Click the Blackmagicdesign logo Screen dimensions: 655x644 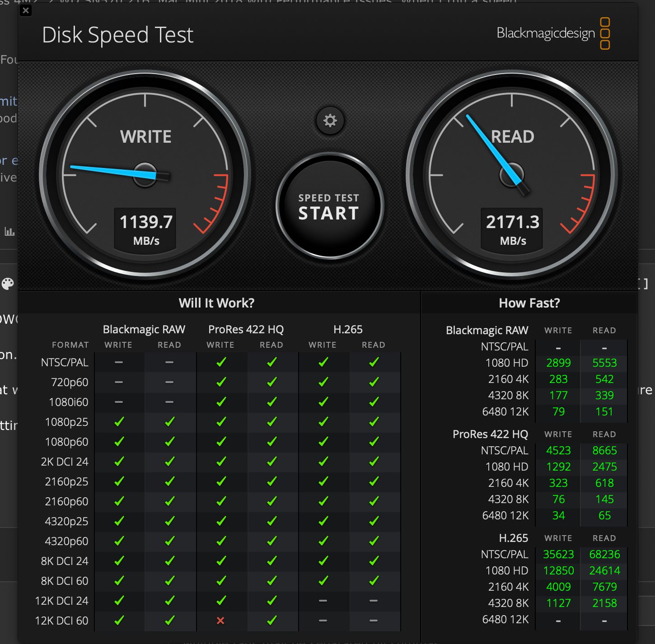pyautogui.click(x=553, y=33)
